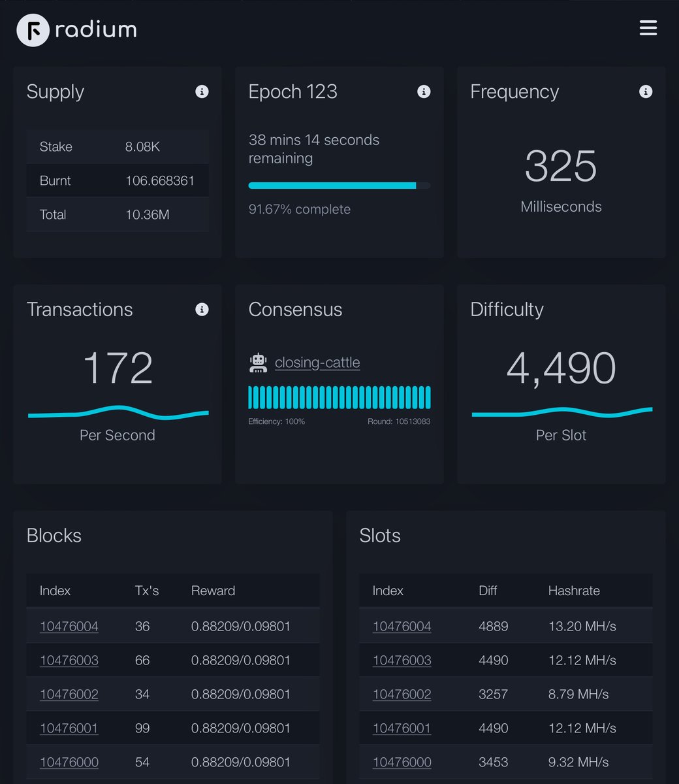The height and width of the screenshot is (784, 679).
Task: Click the Diff value 3257
Action: coord(494,694)
